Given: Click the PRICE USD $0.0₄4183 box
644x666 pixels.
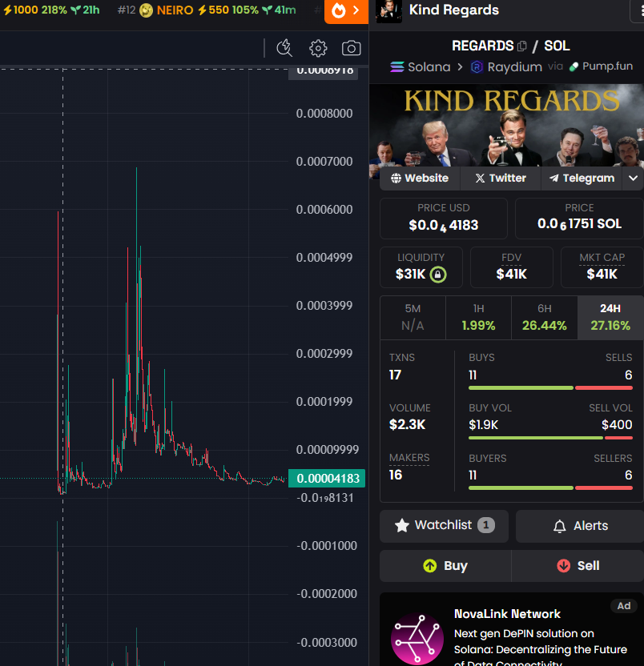Looking at the screenshot, I should (444, 219).
